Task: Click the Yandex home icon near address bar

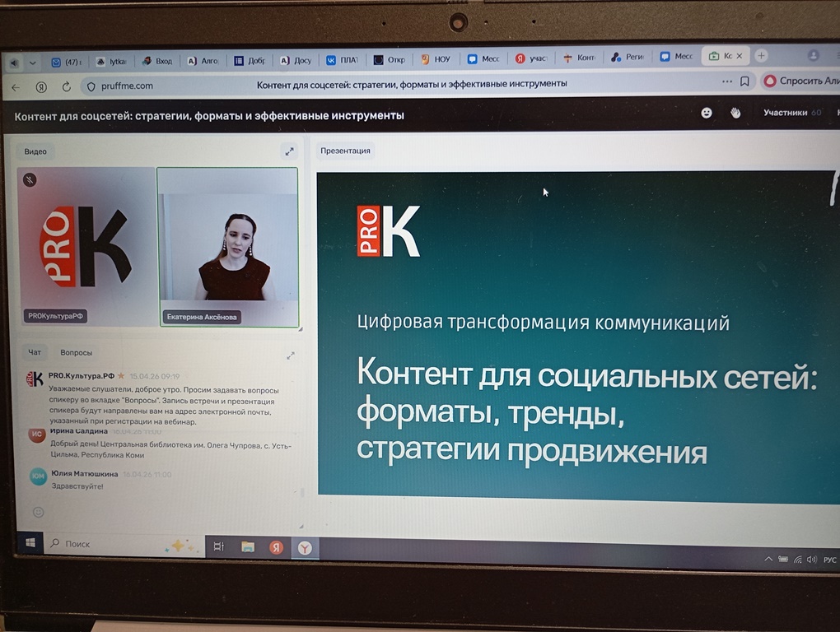Action: [41, 86]
